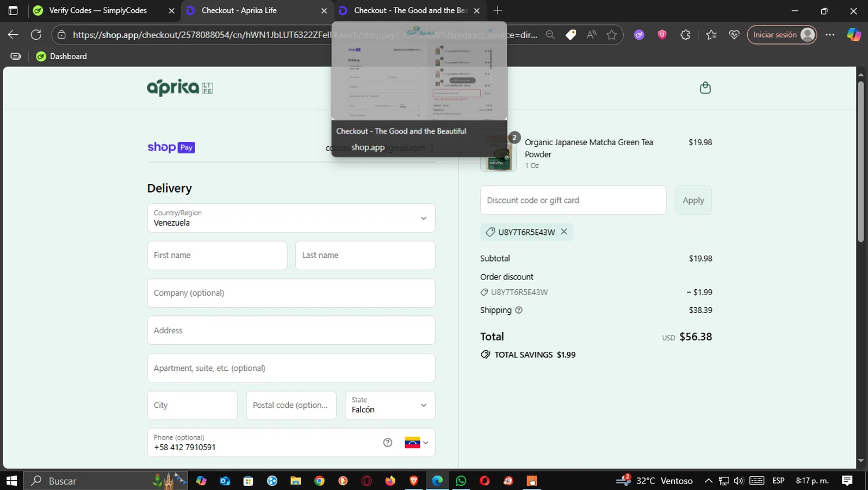Click the Postal code field

point(291,405)
